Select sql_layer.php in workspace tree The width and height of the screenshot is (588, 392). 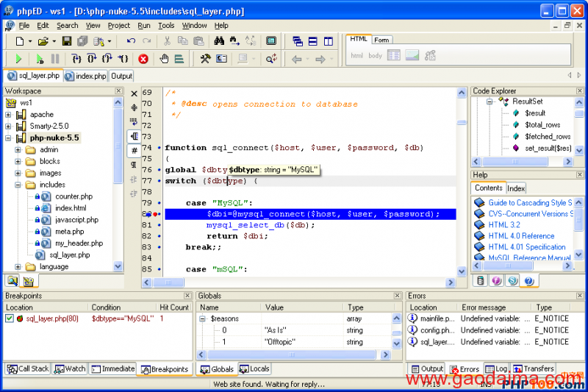click(70, 255)
